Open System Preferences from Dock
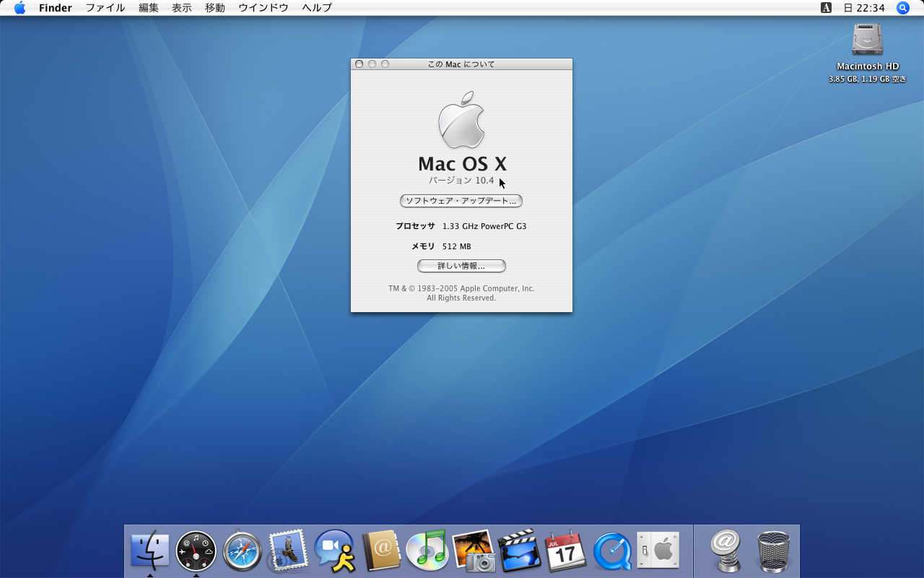This screenshot has height=578, width=924. (658, 551)
